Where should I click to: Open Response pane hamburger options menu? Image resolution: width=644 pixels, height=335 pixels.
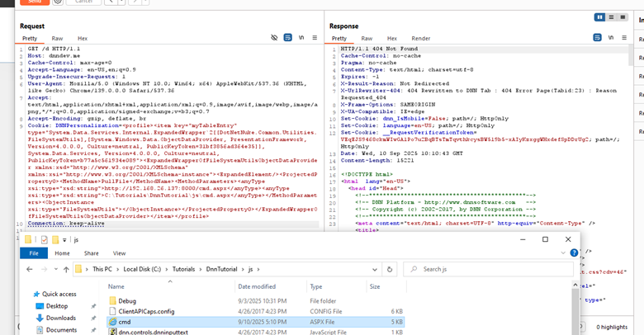[x=624, y=38]
